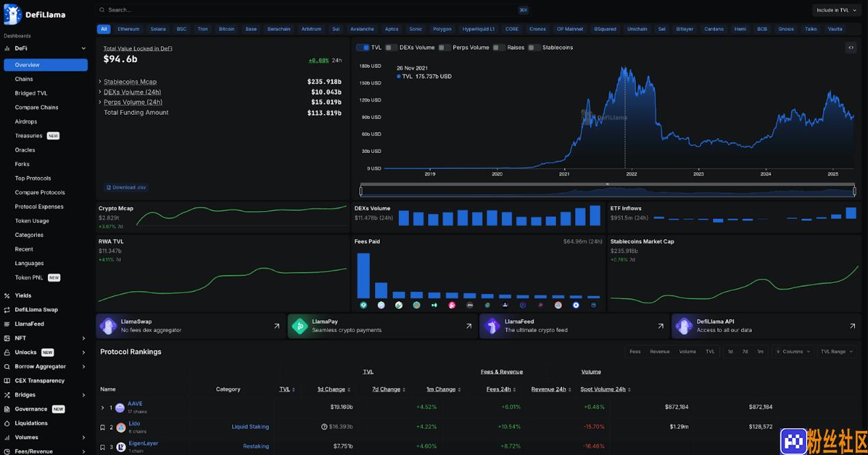Image resolution: width=868 pixels, height=455 pixels.
Task: Sort by Fees 24h column header
Action: pyautogui.click(x=501, y=389)
